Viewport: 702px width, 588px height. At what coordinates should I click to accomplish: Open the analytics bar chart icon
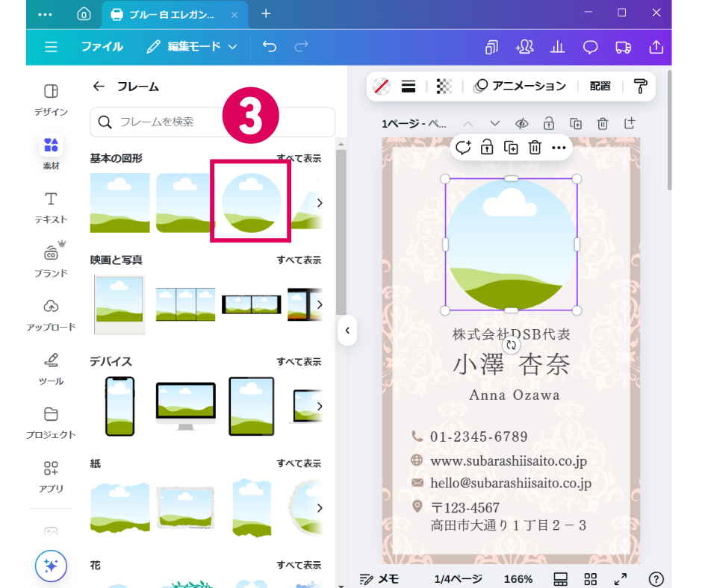click(x=557, y=47)
